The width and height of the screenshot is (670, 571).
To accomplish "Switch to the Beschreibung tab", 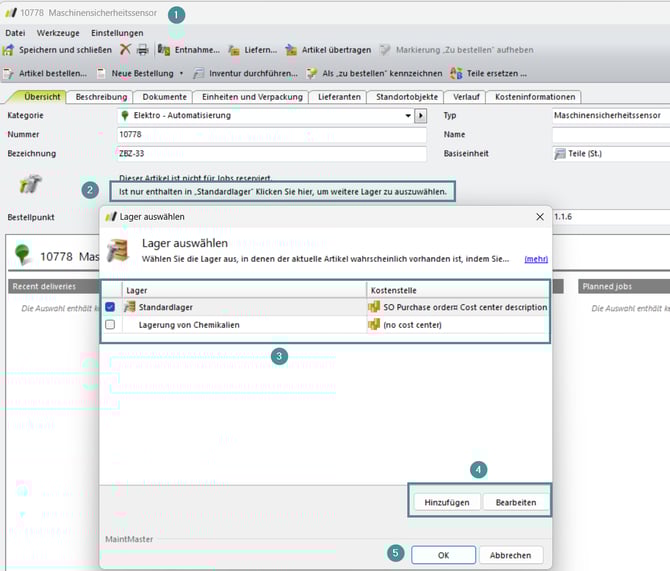I will pos(101,97).
